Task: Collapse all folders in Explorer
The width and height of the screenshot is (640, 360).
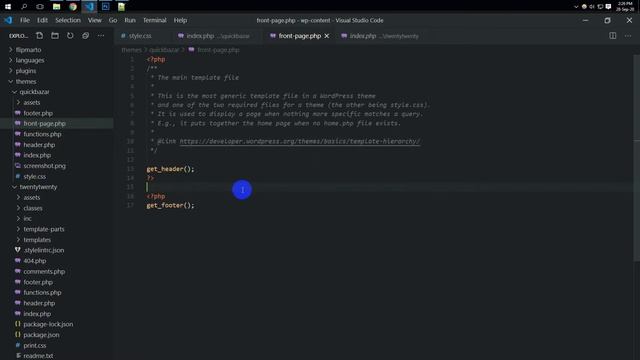Action: [x=85, y=36]
